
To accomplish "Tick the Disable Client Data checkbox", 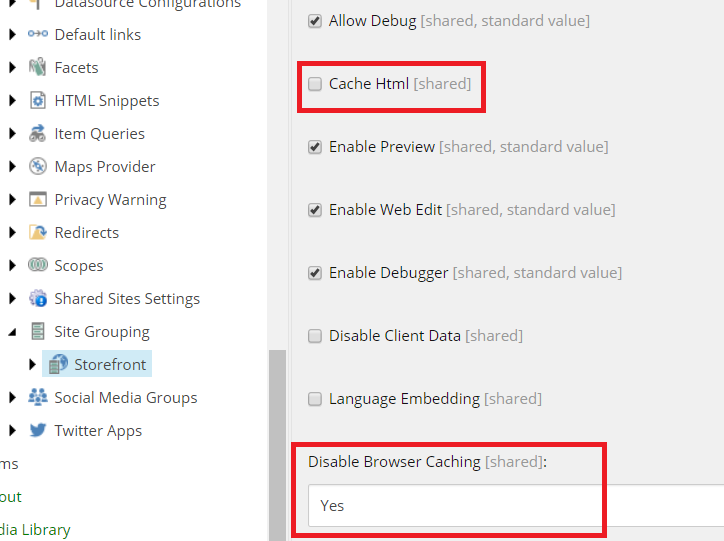I will [315, 336].
